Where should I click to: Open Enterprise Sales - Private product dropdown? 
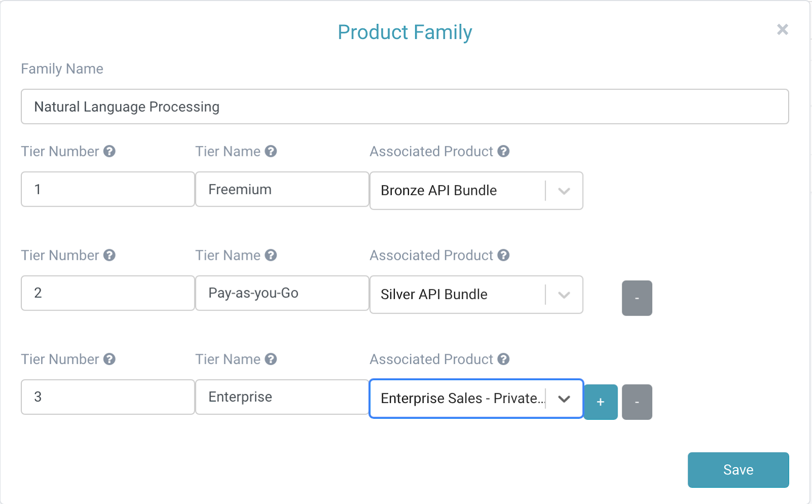click(564, 399)
